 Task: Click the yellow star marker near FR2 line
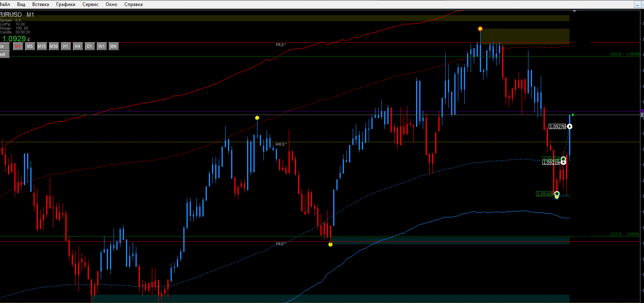[x=330, y=244]
